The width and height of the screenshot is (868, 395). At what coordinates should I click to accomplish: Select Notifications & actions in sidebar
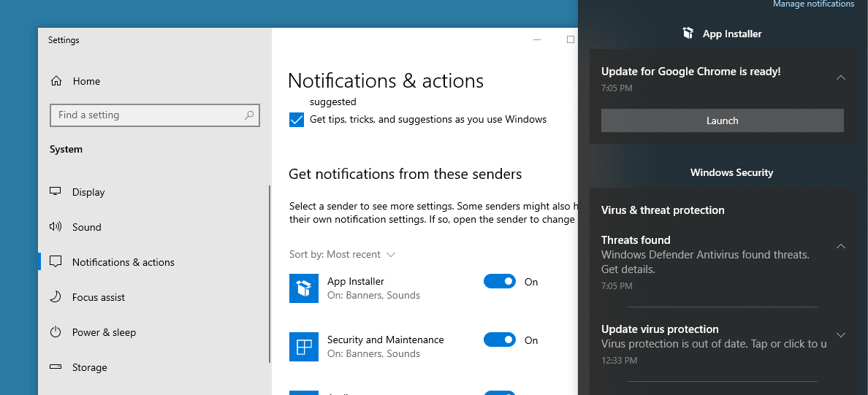coord(123,262)
